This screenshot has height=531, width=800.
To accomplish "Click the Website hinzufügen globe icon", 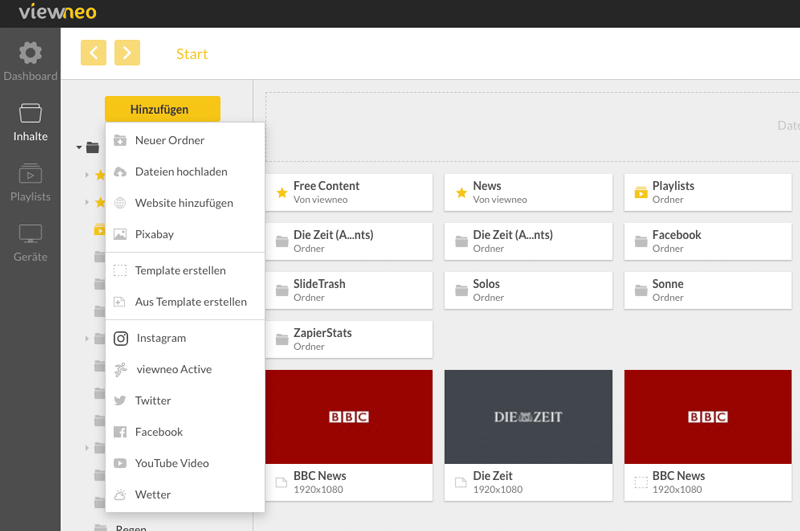I will point(120,203).
